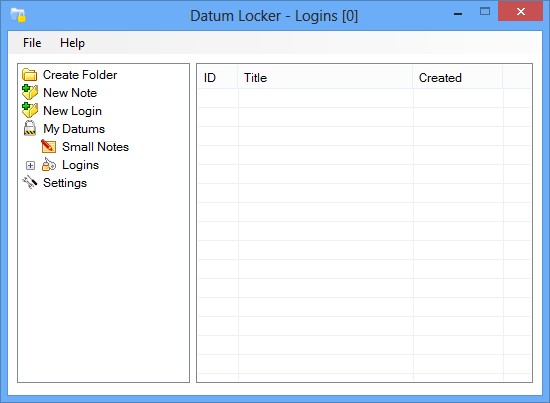Open the Help menu
Image resolution: width=550 pixels, height=403 pixels.
pos(72,43)
